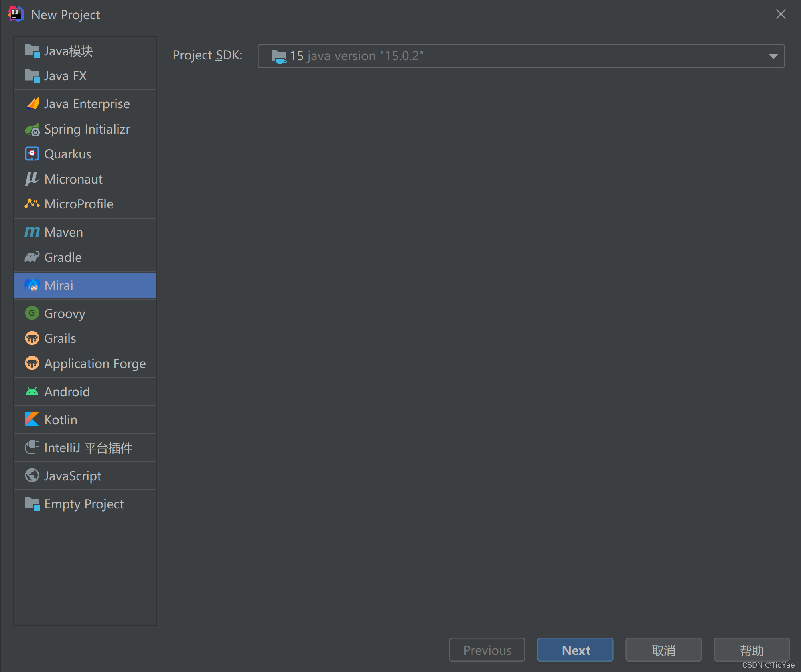
Task: Click the 取消 cancel button
Action: click(663, 650)
